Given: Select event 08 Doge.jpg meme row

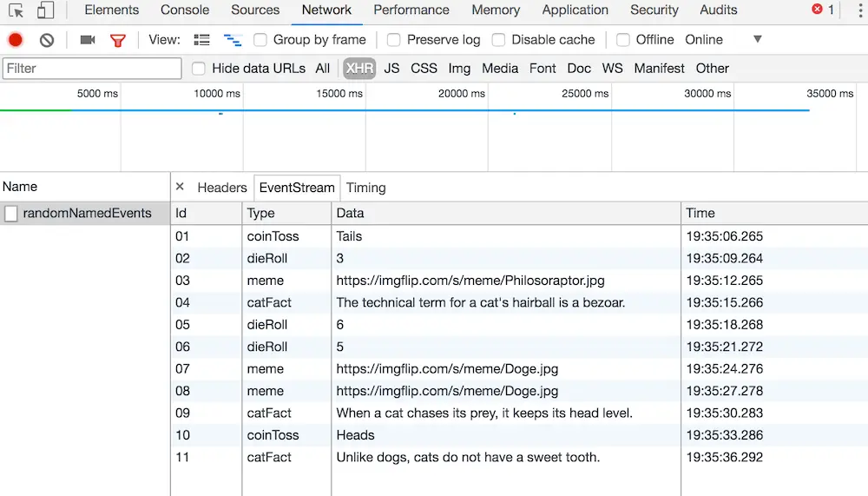Looking at the screenshot, I should [x=519, y=391].
